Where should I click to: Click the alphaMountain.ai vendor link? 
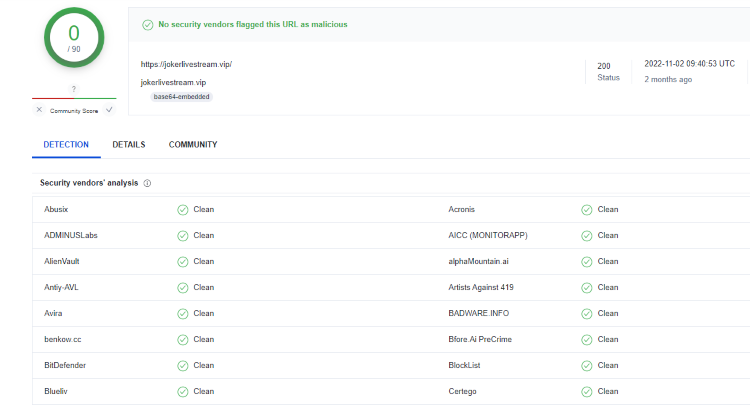tap(481, 261)
